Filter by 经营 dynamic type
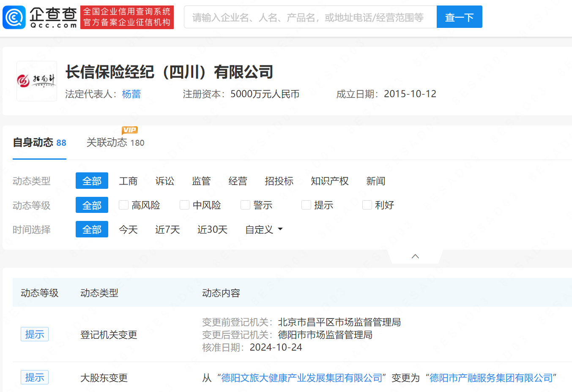Screen dimensions: 572x392 coord(238,181)
